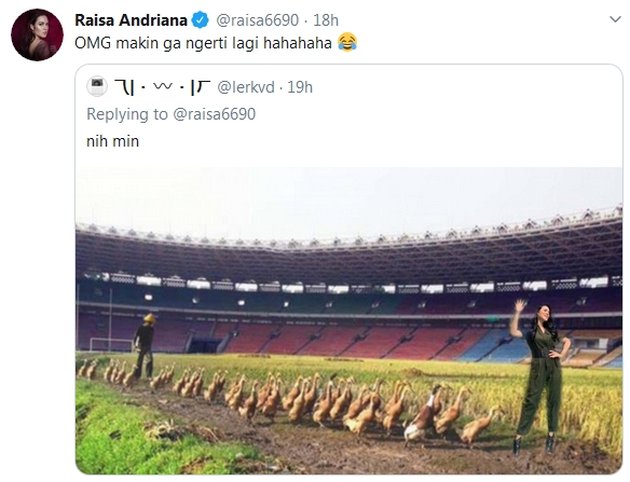Follow the 'Replying to @raisa6690' mention
Viewport: 630px width, 482px height.
tap(214, 114)
